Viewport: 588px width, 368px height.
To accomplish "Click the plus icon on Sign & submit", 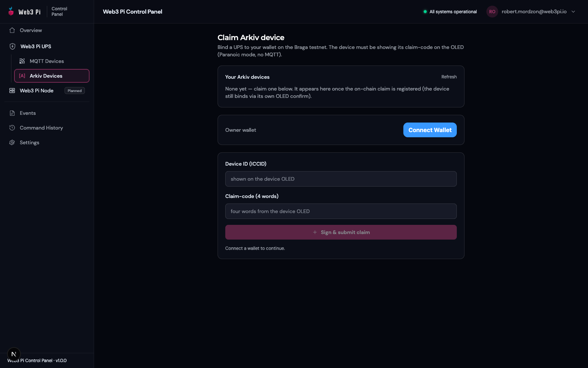I will [315, 232].
